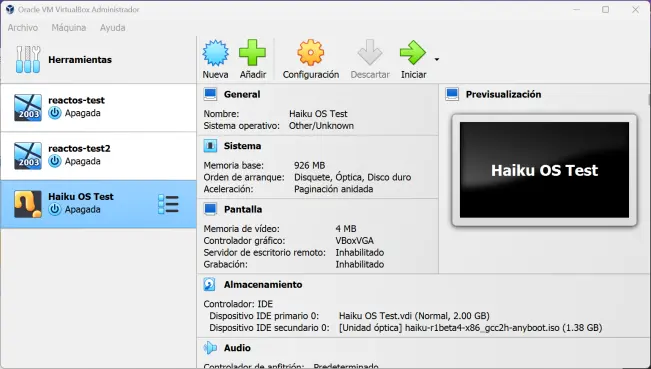Viewport: 651px width, 369px height.
Task: Click the reactos-test 2003 OS icon
Action: (x=28, y=108)
